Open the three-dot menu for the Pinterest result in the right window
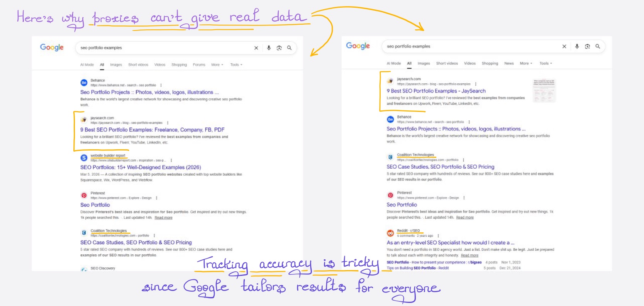 [x=464, y=198]
